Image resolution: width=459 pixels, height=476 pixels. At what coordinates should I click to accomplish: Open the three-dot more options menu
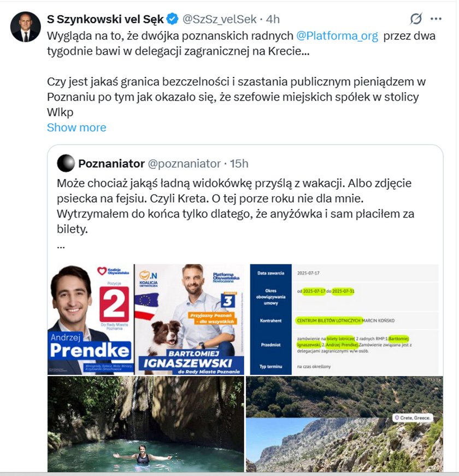pyautogui.click(x=436, y=19)
